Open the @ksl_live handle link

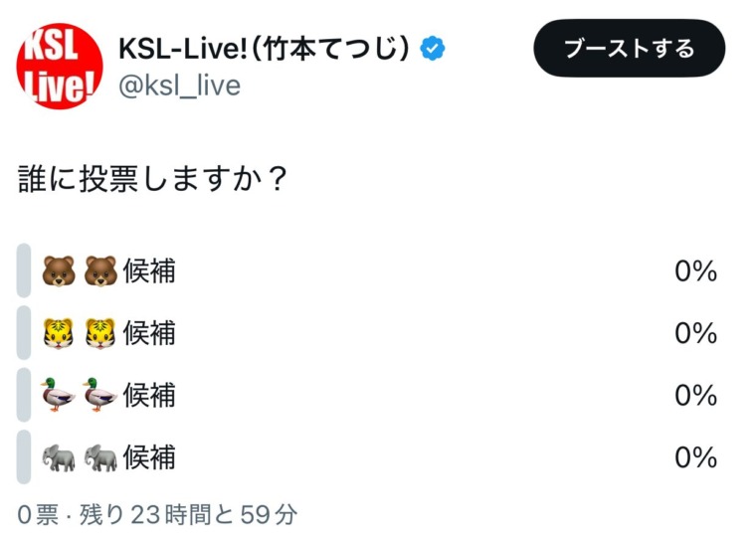pyautogui.click(x=179, y=87)
